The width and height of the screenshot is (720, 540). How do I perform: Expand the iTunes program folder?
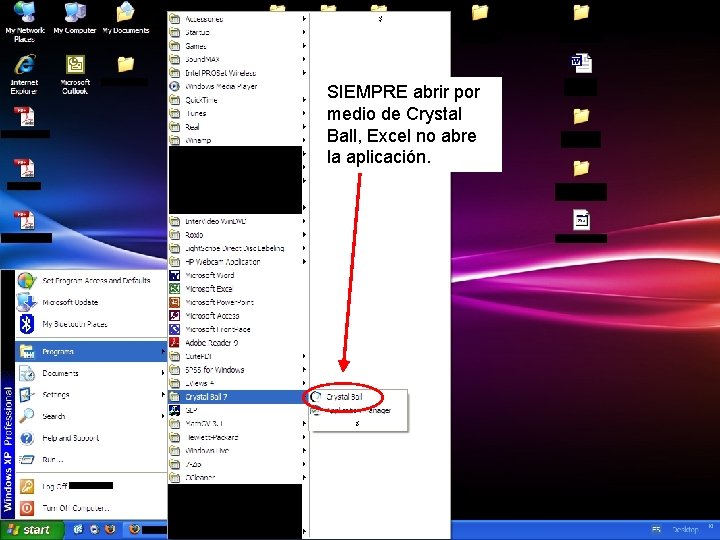[238, 113]
